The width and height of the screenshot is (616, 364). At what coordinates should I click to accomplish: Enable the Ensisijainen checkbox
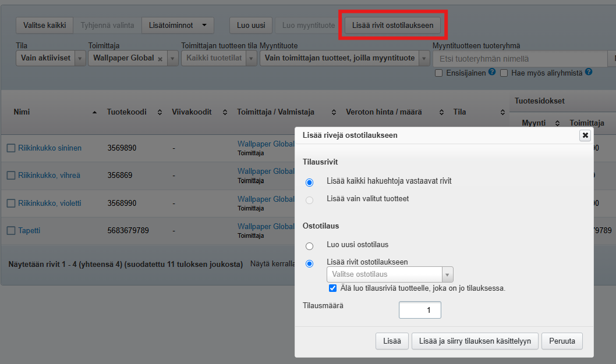[439, 73]
